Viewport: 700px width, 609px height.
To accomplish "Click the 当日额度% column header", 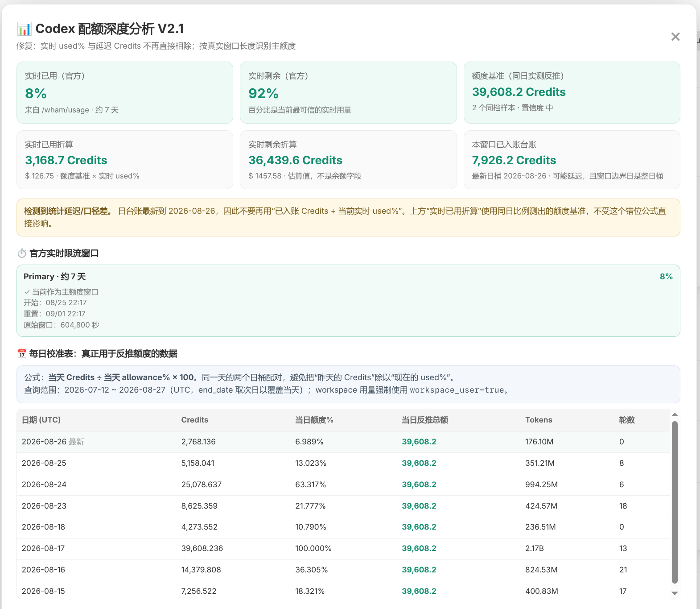I will pos(314,420).
